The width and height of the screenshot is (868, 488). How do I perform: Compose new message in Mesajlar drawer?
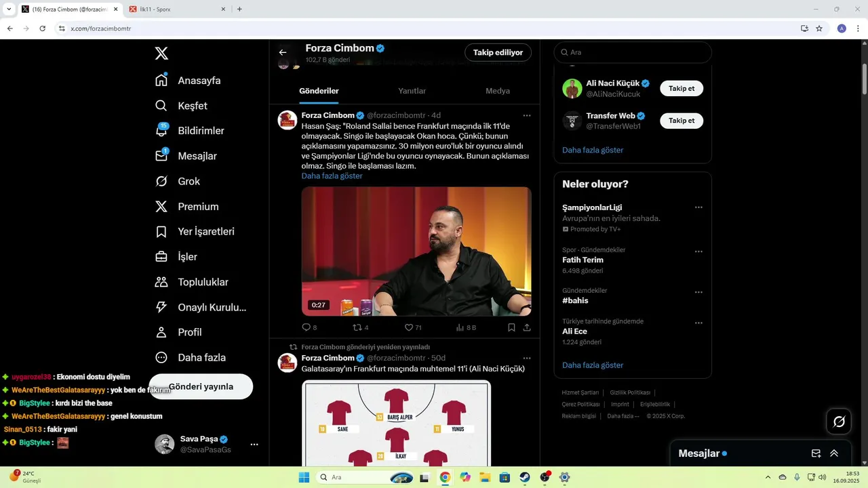(x=816, y=453)
